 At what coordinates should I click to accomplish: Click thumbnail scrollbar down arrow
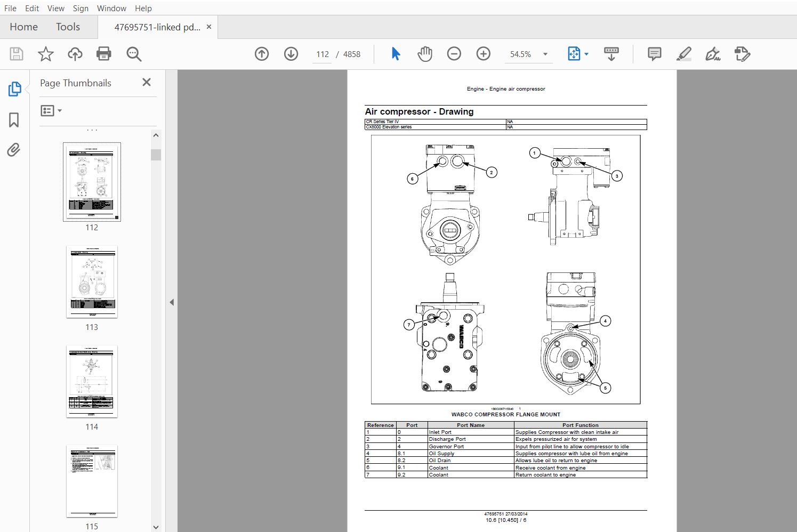[x=156, y=527]
